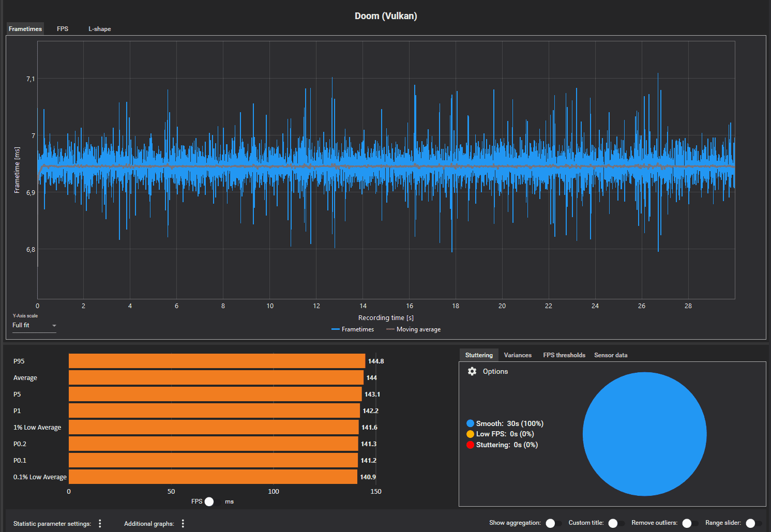The height and width of the screenshot is (532, 771).
Task: Switch the FPS / ms units toggle
Action: coord(213,501)
